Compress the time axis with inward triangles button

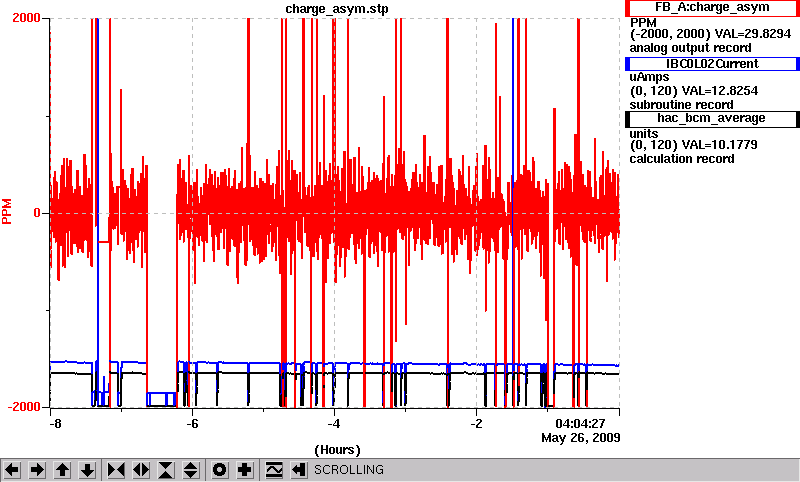point(116,470)
